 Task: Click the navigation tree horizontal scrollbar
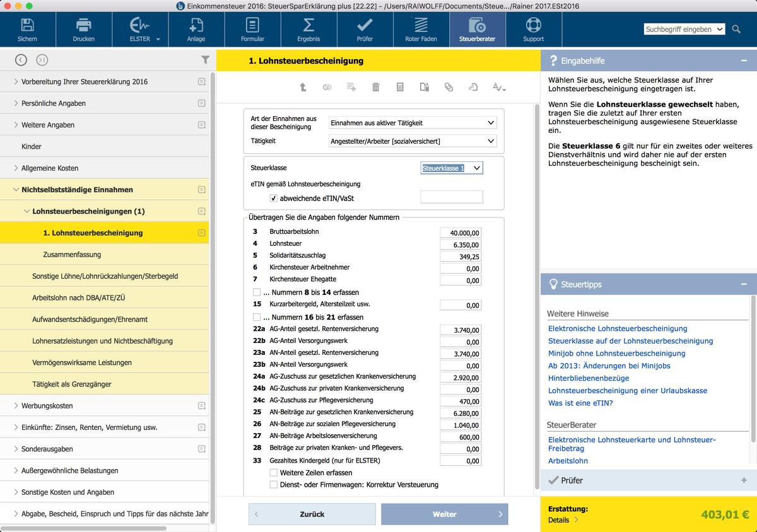(x=83, y=529)
